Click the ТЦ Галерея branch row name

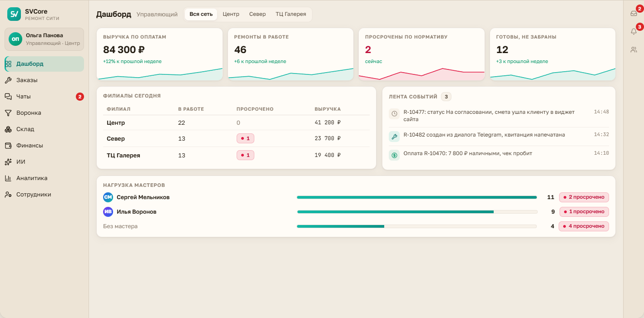coord(123,155)
